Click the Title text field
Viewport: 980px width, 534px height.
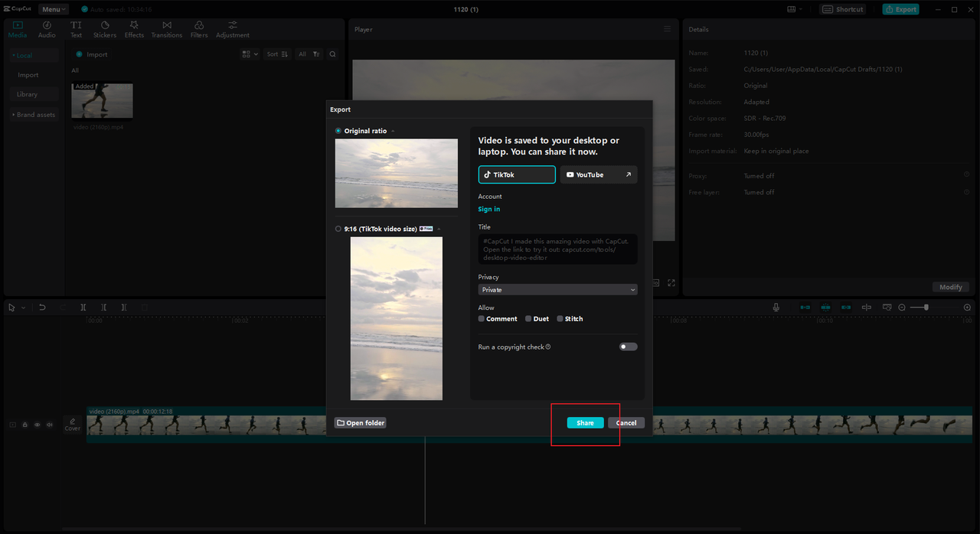pos(557,249)
